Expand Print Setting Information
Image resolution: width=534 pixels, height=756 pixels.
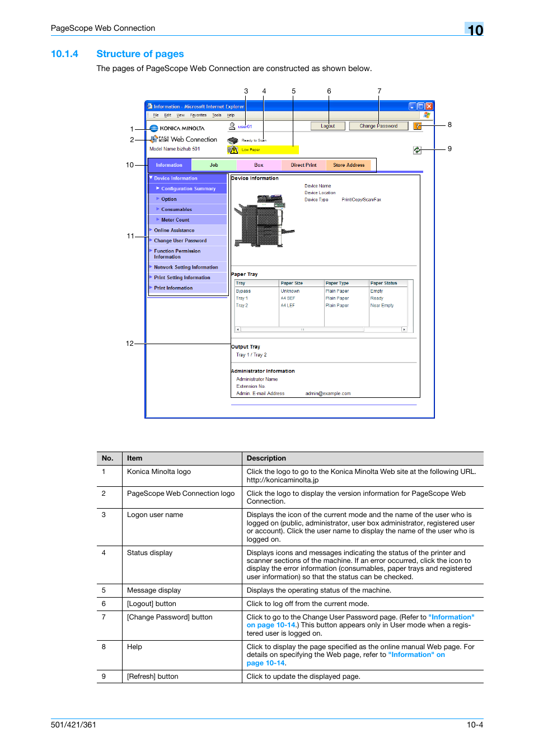coord(188,278)
